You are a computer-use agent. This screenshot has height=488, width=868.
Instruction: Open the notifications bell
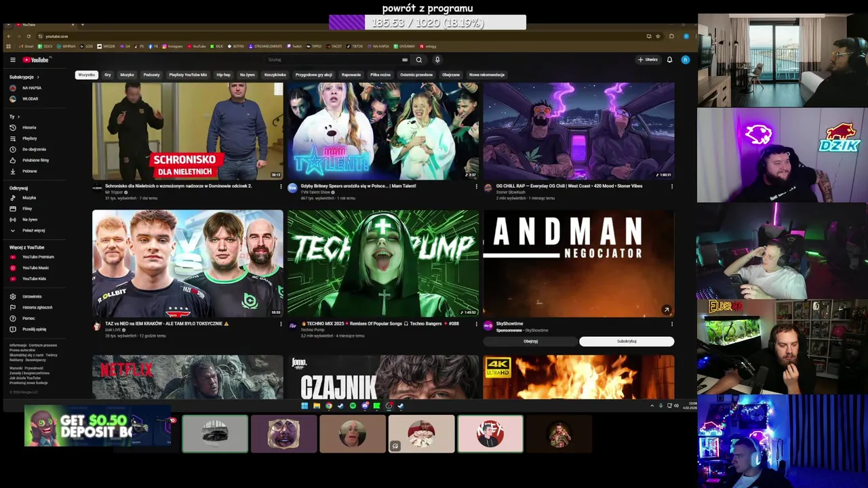(669, 60)
